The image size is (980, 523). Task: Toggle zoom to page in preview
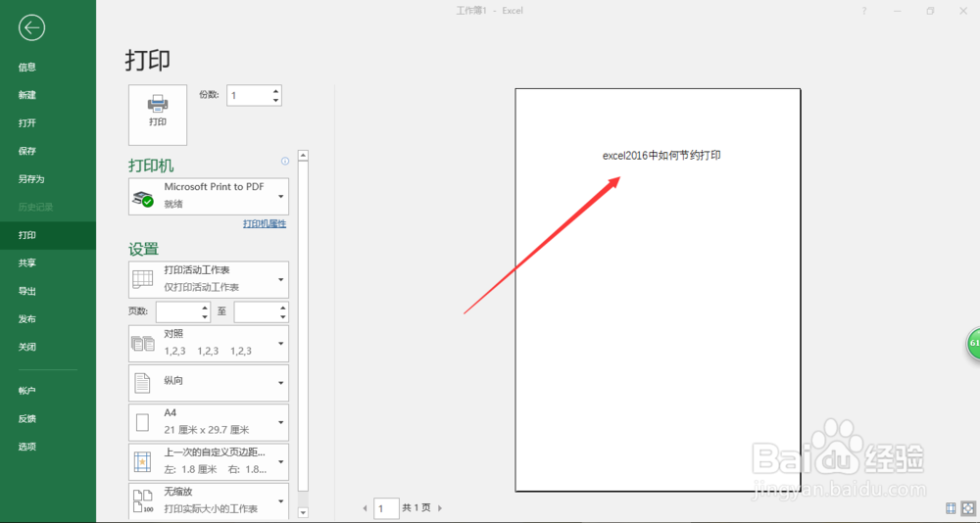point(967,508)
